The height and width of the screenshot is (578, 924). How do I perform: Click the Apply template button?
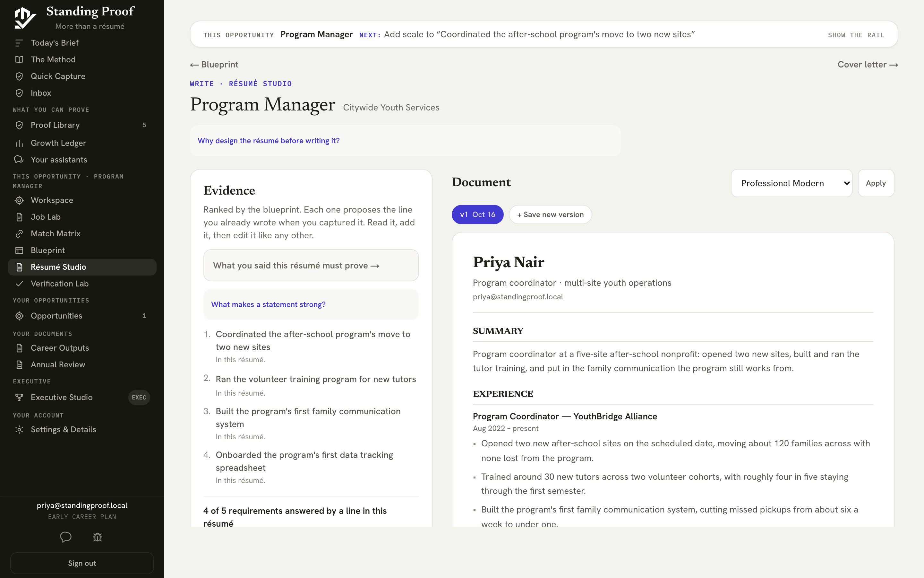point(876,183)
